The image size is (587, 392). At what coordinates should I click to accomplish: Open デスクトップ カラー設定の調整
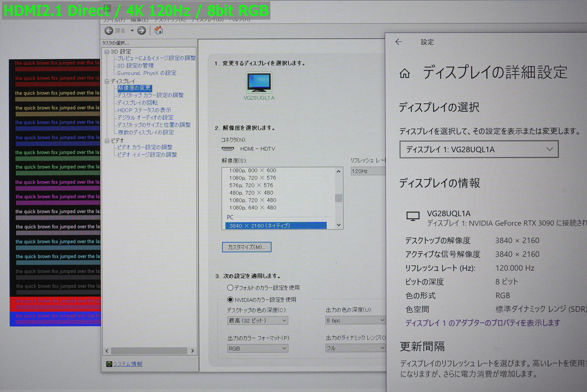coord(150,95)
